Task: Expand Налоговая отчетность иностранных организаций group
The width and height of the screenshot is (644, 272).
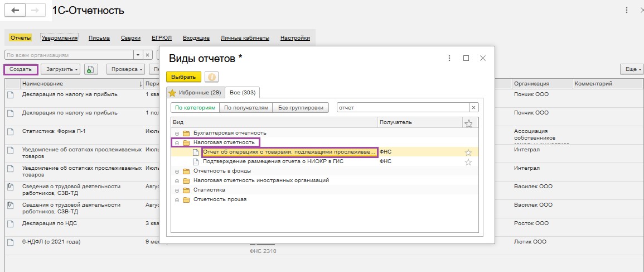Action: [x=177, y=180]
